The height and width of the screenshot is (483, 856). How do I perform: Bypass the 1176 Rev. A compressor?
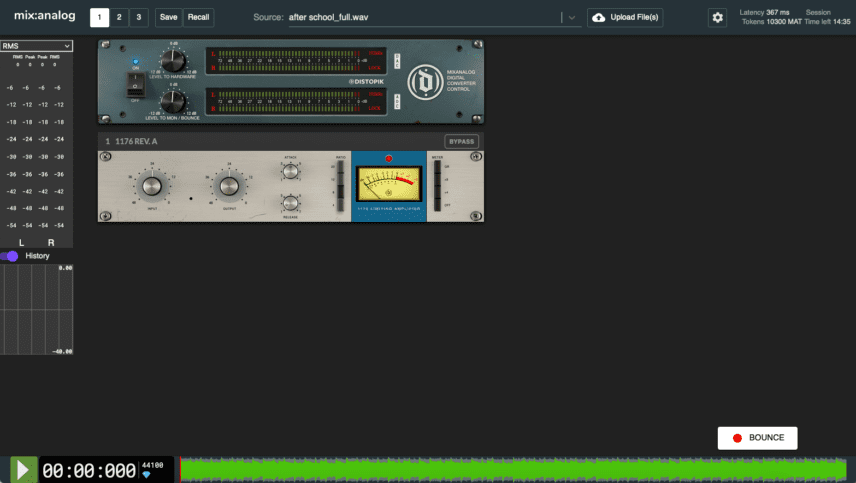[x=461, y=141]
